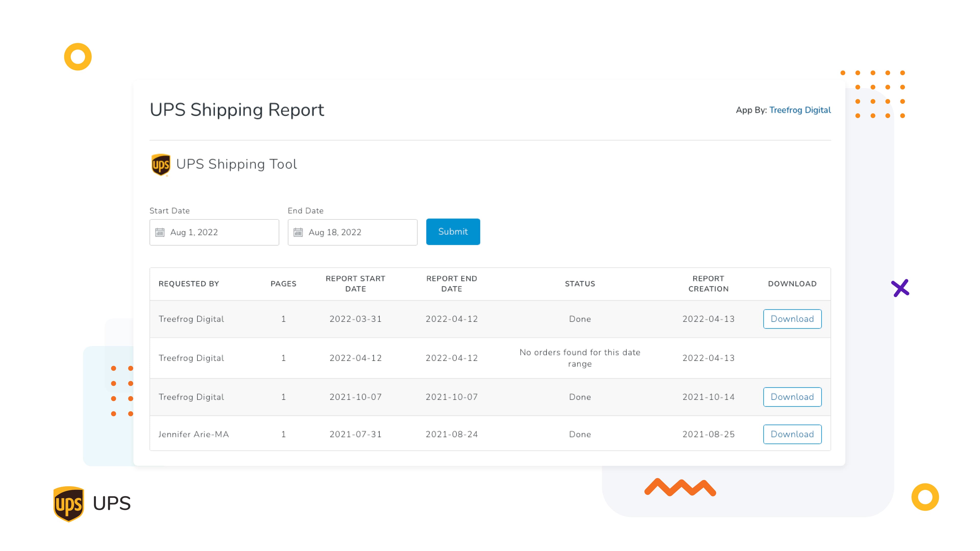Submit the report date range
The width and height of the screenshot is (980, 551).
[453, 232]
